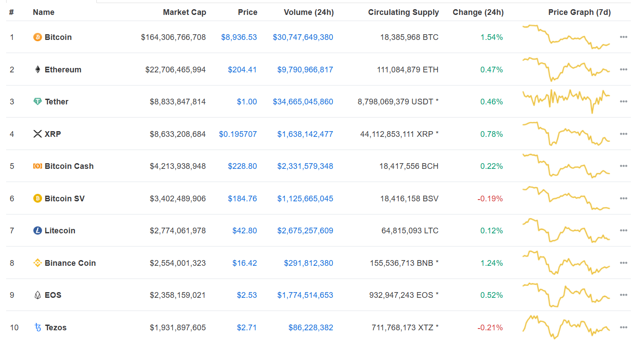
Task: Click Tether volume $34,665,045,860
Action: tap(303, 102)
